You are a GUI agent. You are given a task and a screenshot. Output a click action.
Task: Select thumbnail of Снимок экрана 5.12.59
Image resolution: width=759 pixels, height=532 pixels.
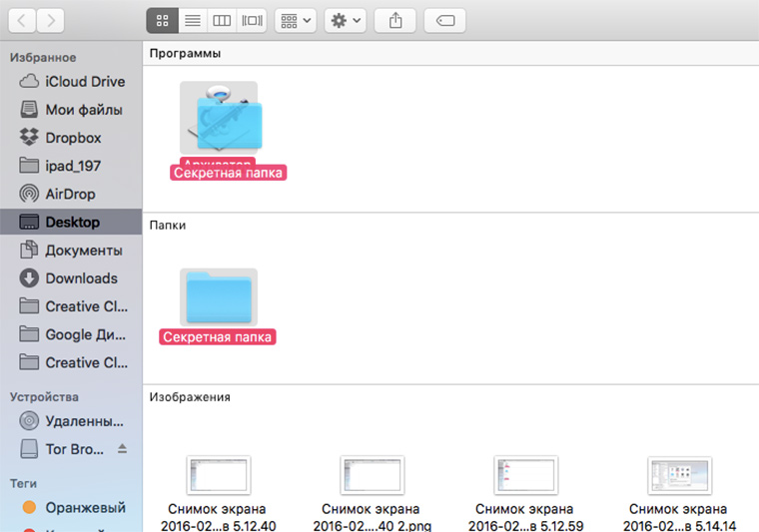click(x=525, y=475)
